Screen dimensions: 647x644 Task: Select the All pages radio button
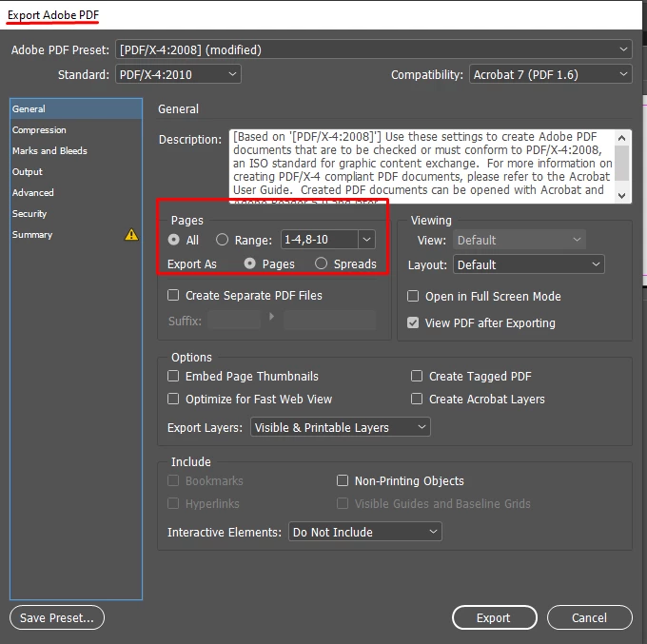pyautogui.click(x=174, y=240)
